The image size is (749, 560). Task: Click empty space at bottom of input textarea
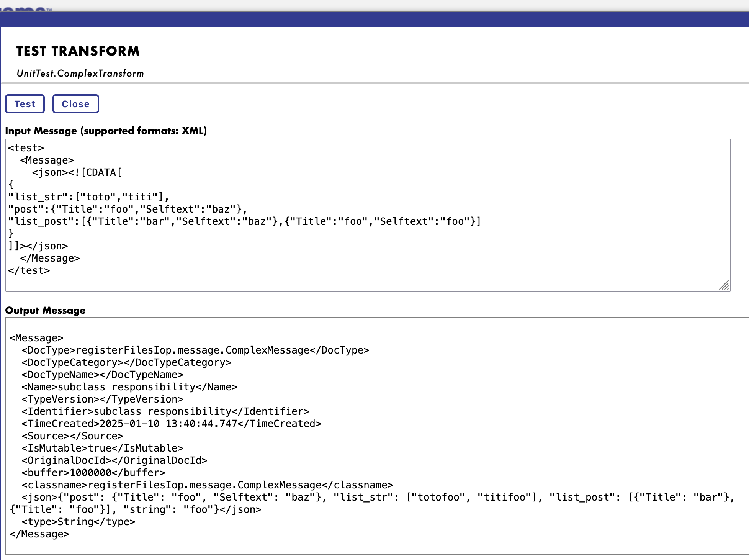[345, 282]
